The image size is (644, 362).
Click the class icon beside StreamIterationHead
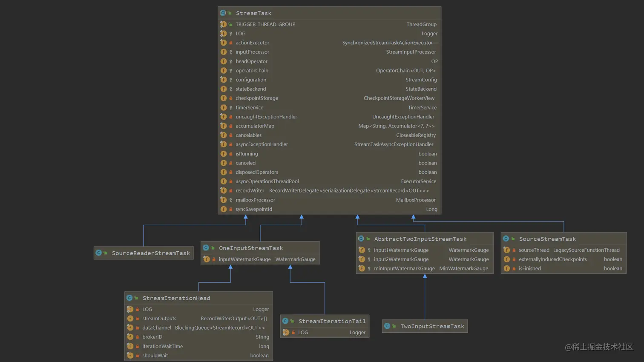pyautogui.click(x=129, y=298)
